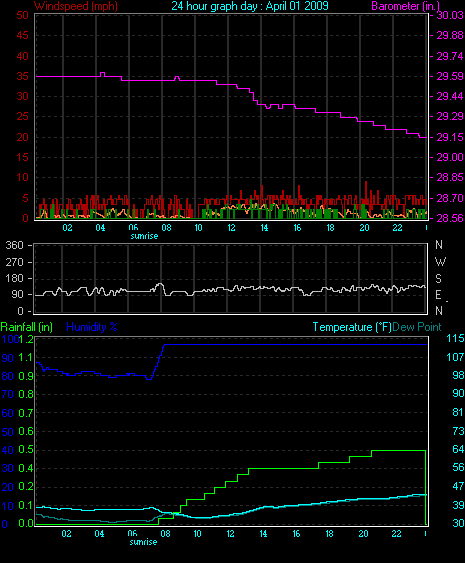The height and width of the screenshot is (563, 465).
Task: Click compass label S
Action: [438, 278]
